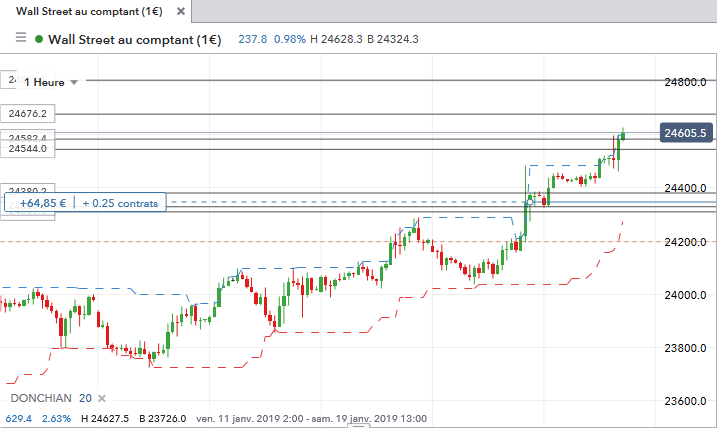717x428 pixels.
Task: Select the 24676.2 price level label
Action: click(28, 114)
